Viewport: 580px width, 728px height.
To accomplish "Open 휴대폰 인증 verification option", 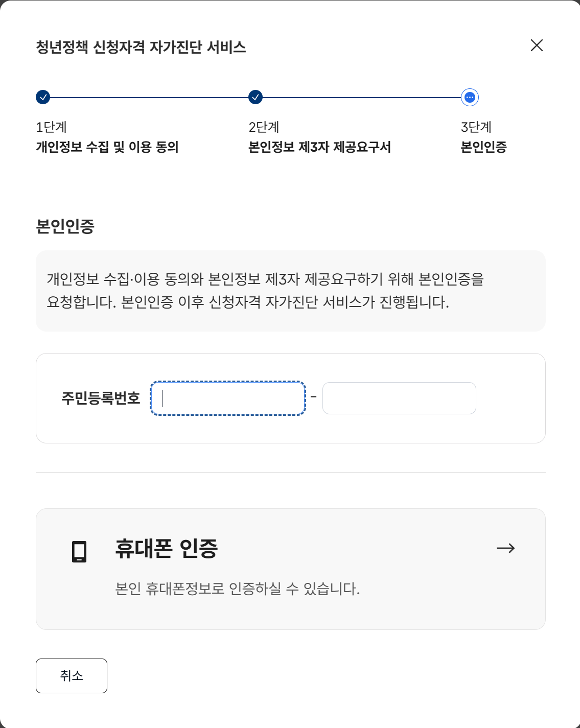I will point(291,569).
